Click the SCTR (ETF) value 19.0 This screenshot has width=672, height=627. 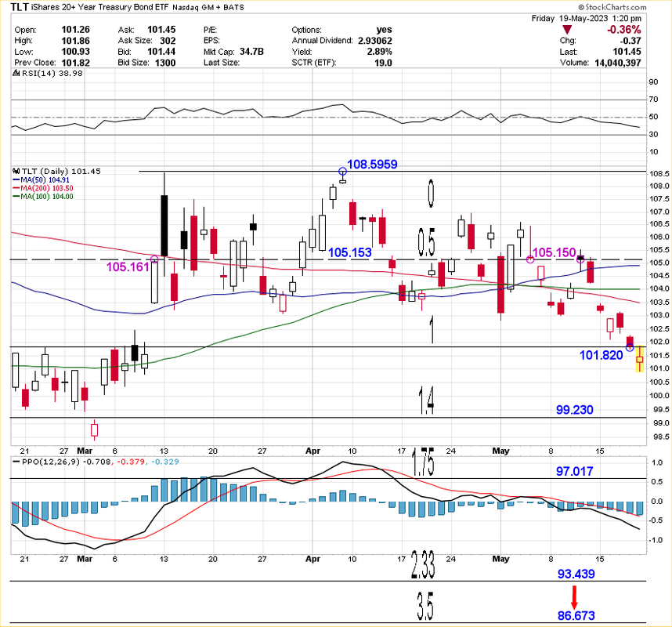[384, 63]
